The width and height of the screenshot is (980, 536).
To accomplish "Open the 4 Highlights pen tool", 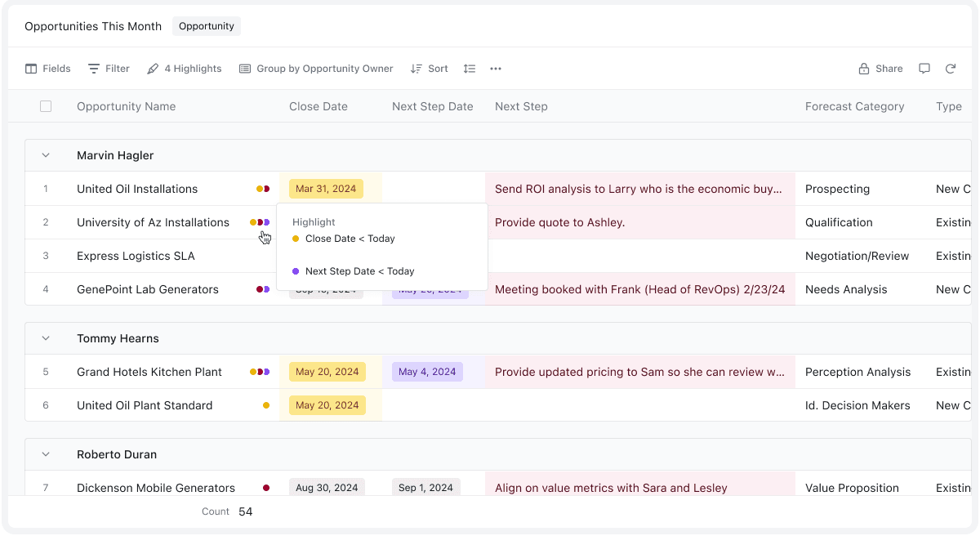I will [x=185, y=69].
